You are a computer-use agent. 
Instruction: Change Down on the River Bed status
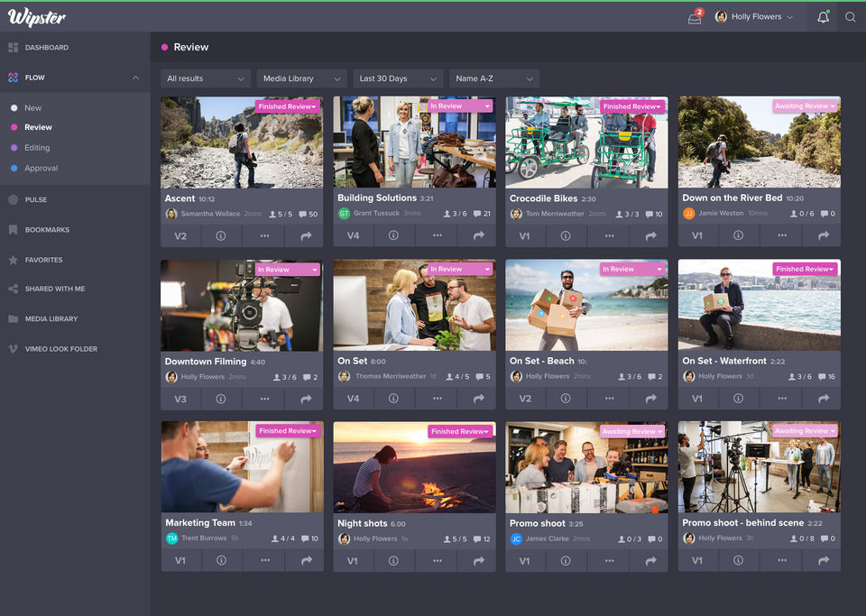point(806,106)
